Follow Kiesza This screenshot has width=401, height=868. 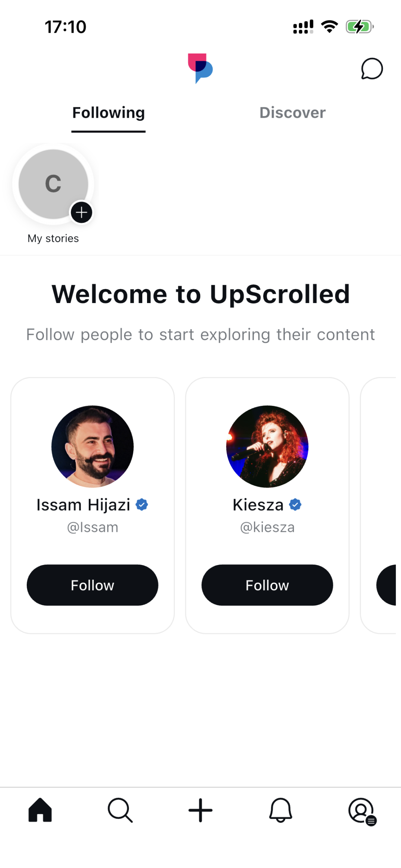pyautogui.click(x=267, y=585)
